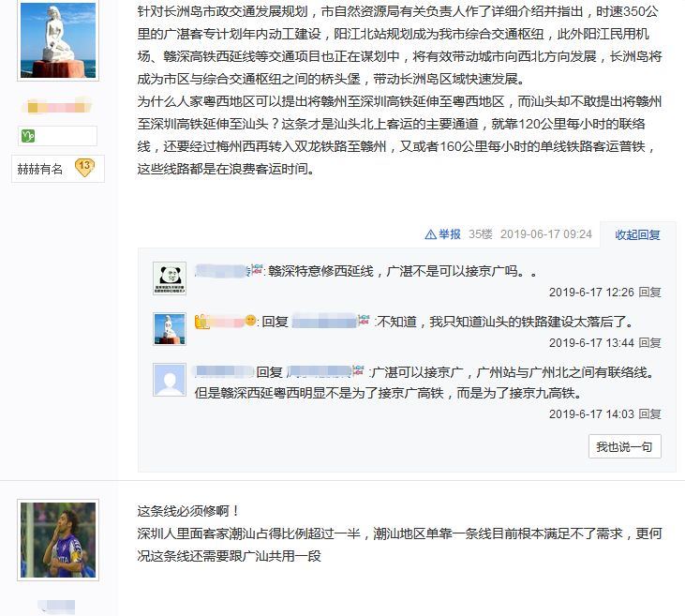Reply to the comment posted at 13:44
Viewport: 685px width, 616px height.
[649, 343]
